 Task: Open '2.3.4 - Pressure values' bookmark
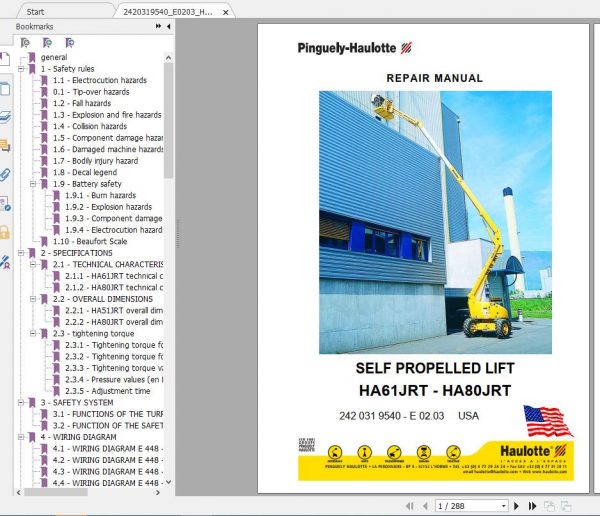114,379
